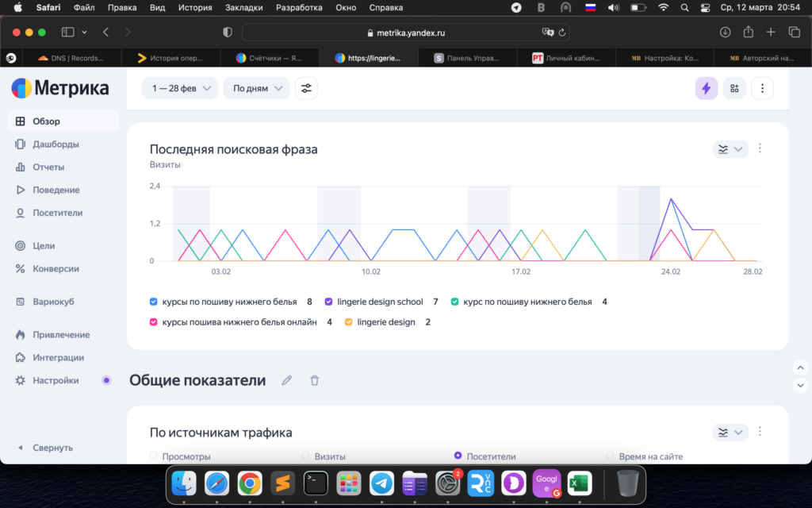
Task: Open the Поведение section
Action: [56, 190]
